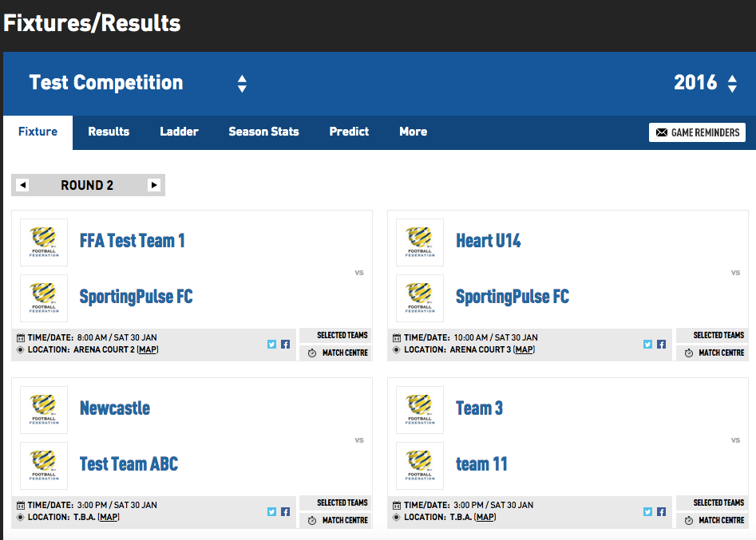Image resolution: width=756 pixels, height=540 pixels.
Task: Click Newcastle team logo
Action: 44,410
